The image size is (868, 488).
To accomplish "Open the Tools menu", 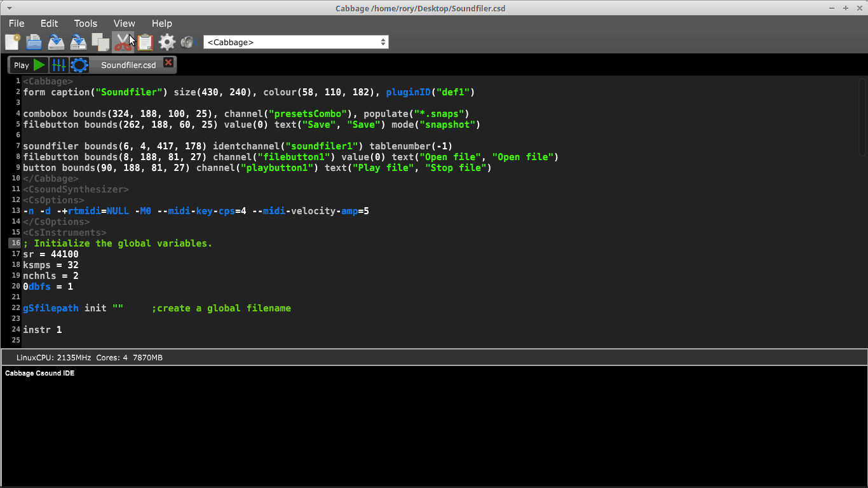I will coord(86,24).
